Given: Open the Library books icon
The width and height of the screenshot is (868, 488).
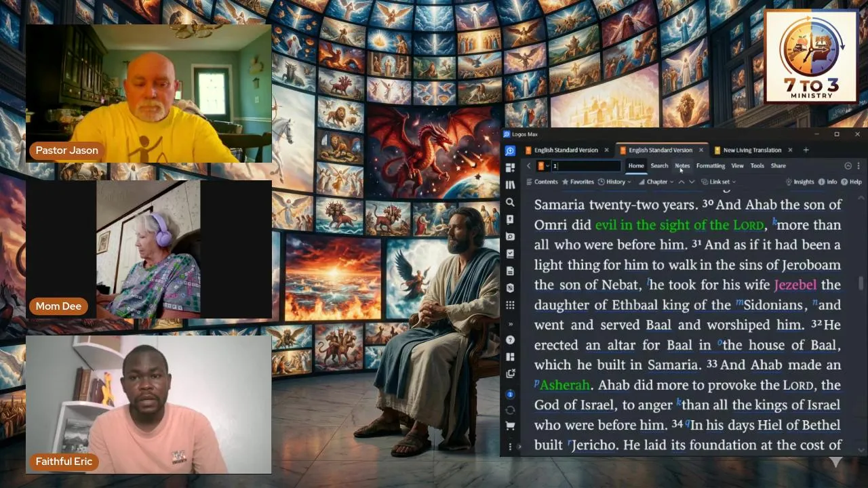Looking at the screenshot, I should pyautogui.click(x=510, y=185).
